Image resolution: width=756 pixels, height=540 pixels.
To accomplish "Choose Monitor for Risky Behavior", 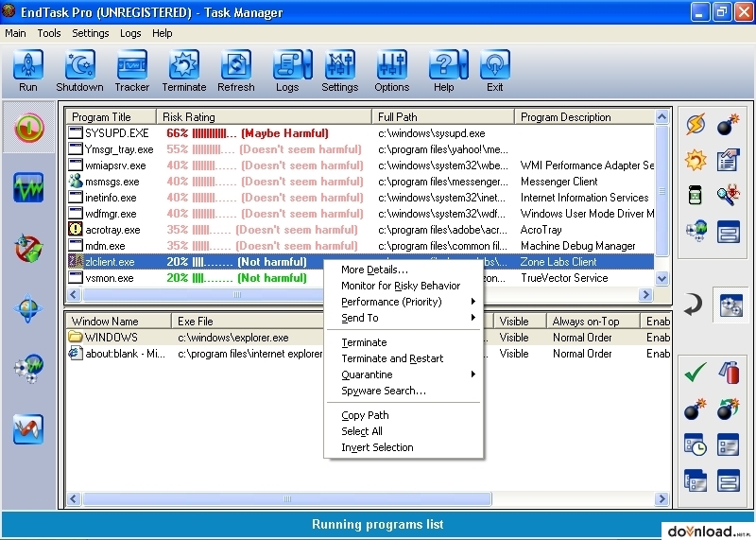I will (404, 286).
